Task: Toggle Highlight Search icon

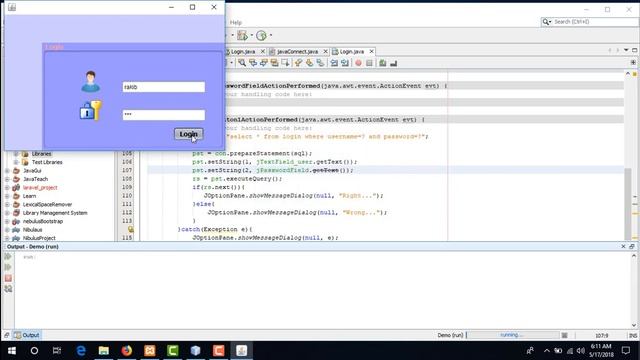Action: (x=274, y=63)
